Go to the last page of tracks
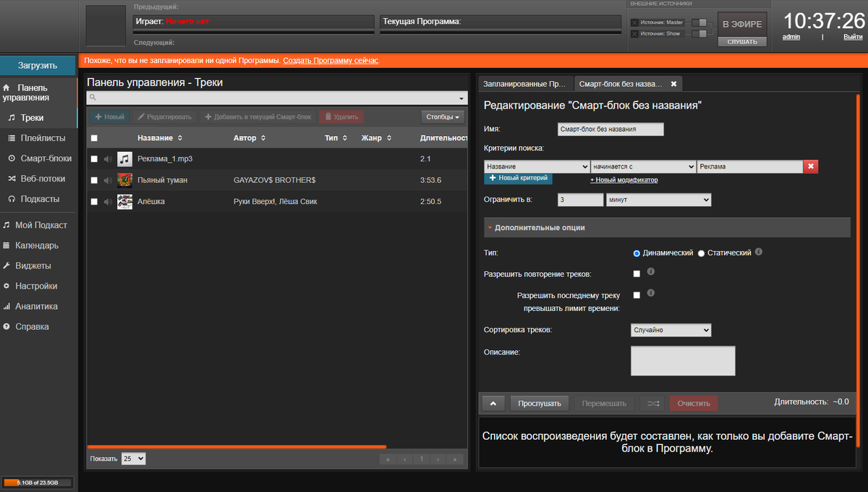868x492 pixels. pos(454,459)
